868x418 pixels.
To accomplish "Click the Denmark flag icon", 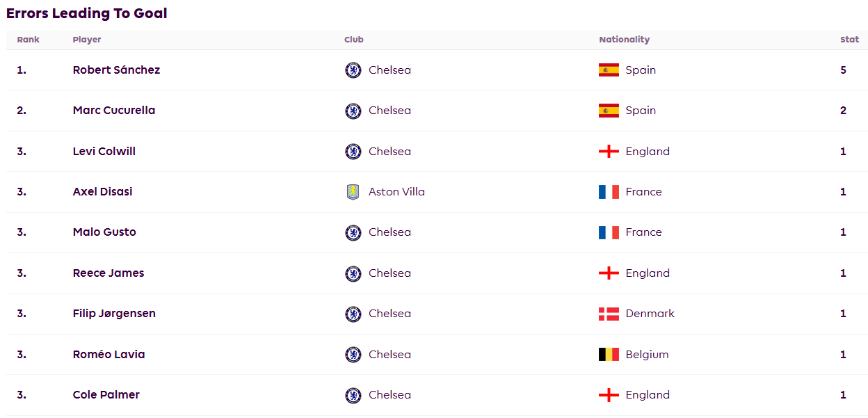I will pos(609,314).
